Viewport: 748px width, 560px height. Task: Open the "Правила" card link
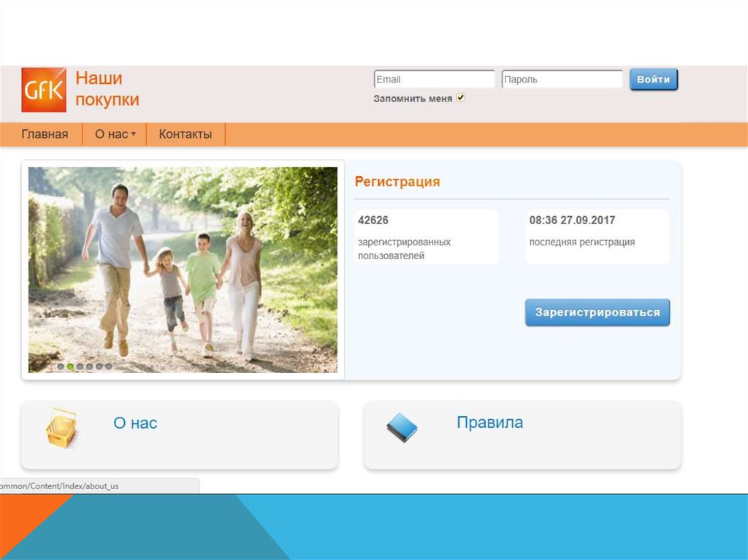[x=490, y=422]
